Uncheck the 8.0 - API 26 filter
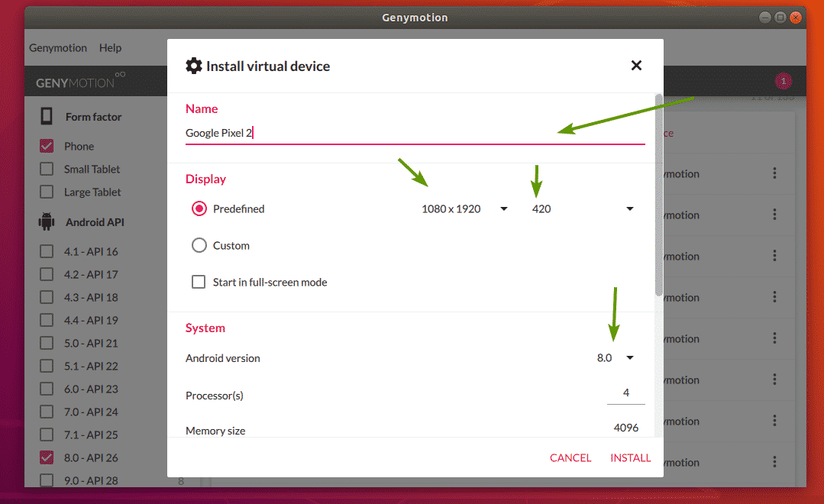The width and height of the screenshot is (824, 504). coord(47,457)
